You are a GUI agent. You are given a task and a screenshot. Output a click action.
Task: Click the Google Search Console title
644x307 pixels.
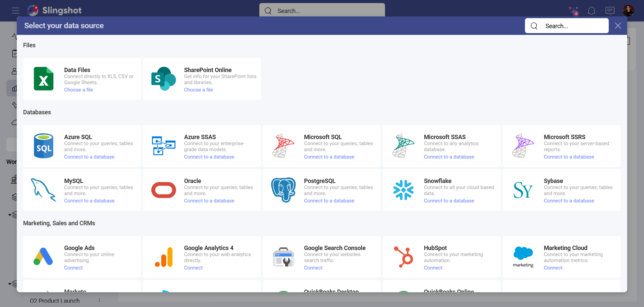[335, 248]
